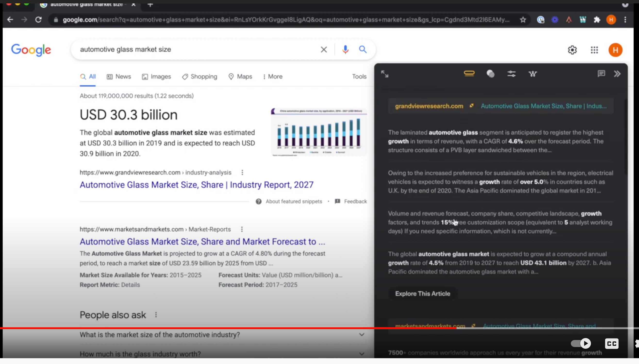Viewport: 639px width, 364px height.
Task: Open Google apps grid icon
Action: coord(594,50)
